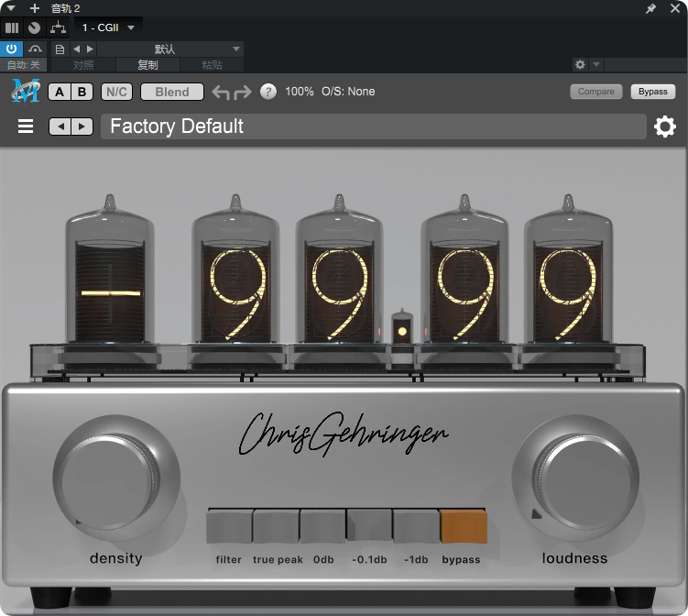The width and height of the screenshot is (688, 616).
Task: Pin the plugin window
Action: pos(650,8)
